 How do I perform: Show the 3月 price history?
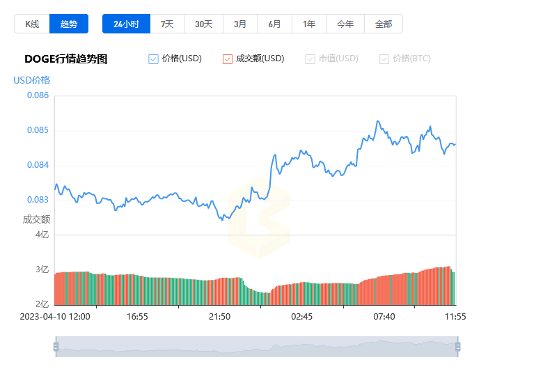240,24
